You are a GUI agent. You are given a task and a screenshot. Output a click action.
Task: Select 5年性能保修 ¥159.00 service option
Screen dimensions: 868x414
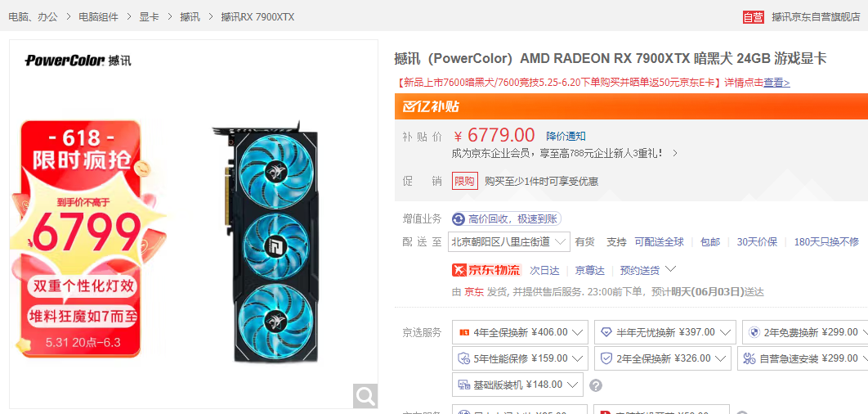(520, 358)
